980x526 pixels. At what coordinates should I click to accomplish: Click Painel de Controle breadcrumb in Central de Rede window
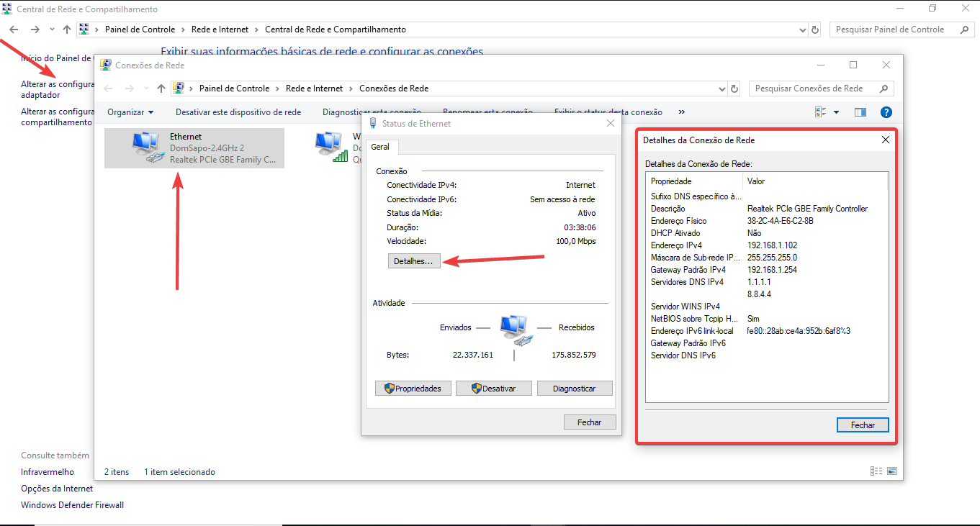tap(140, 30)
